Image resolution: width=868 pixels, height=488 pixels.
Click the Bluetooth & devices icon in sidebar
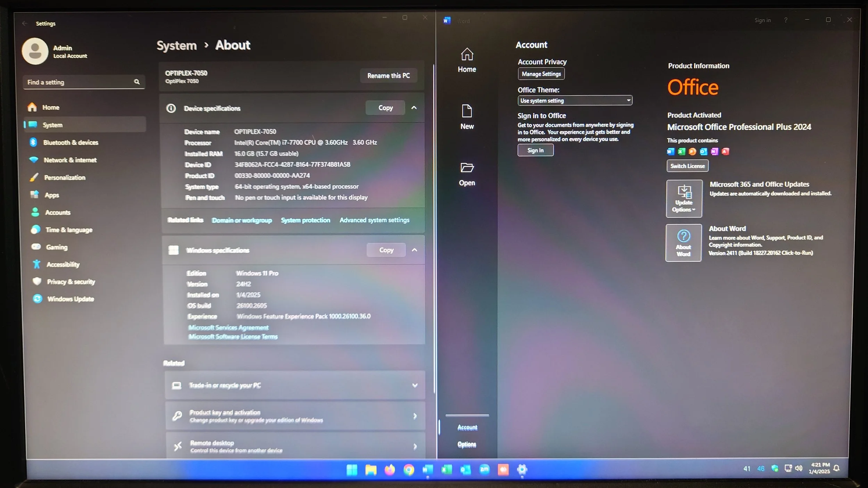[34, 142]
